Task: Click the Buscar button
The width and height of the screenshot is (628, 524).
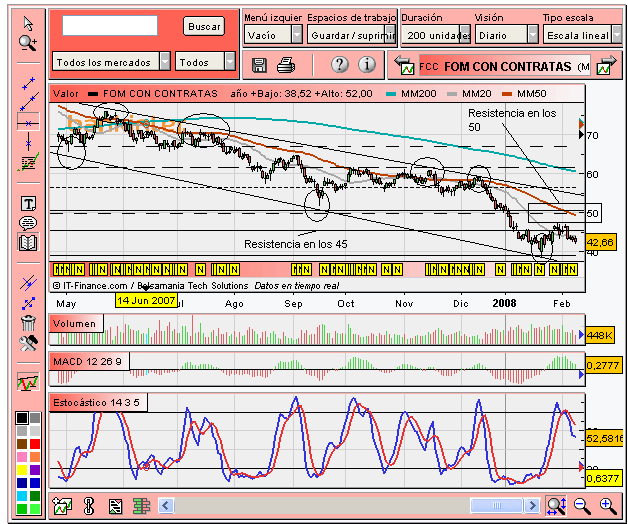Action: [204, 26]
